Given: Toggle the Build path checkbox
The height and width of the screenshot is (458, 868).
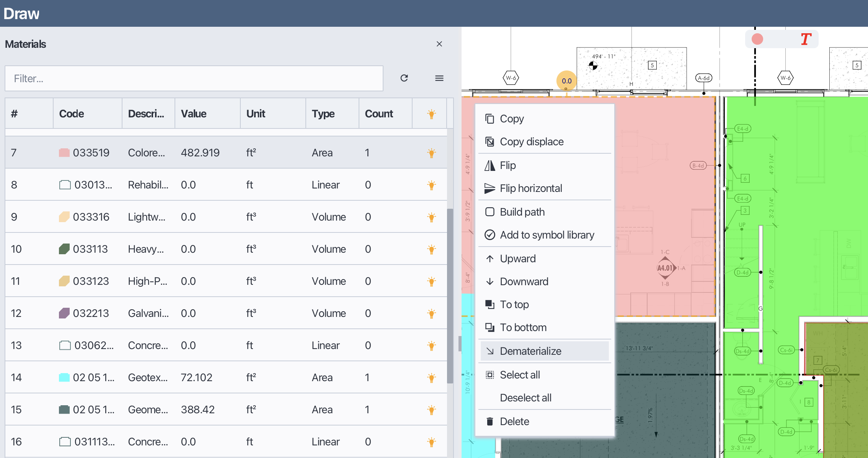Looking at the screenshot, I should [489, 212].
